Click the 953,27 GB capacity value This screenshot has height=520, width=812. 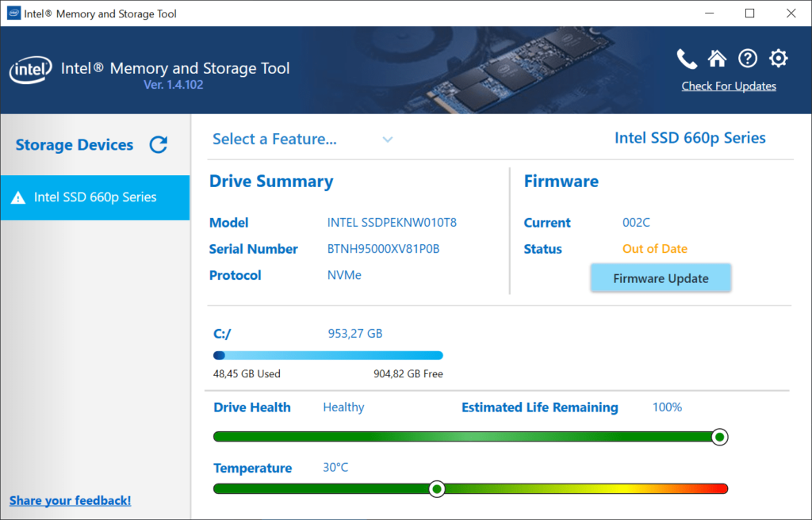355,334
